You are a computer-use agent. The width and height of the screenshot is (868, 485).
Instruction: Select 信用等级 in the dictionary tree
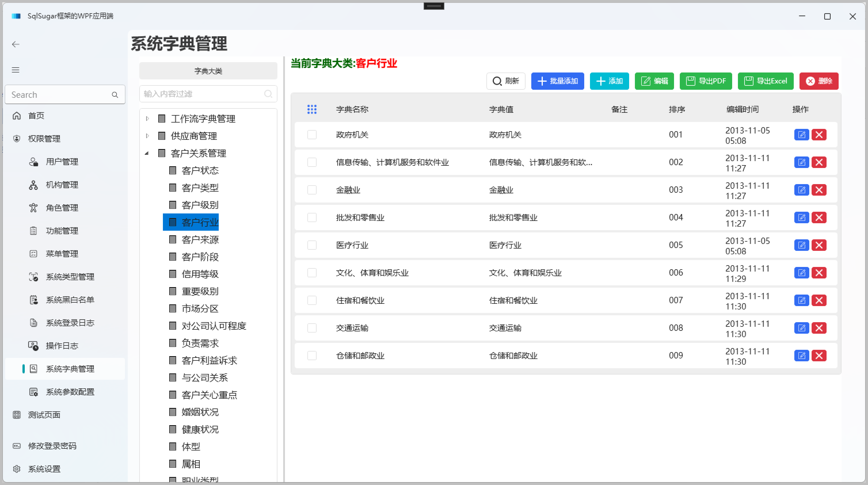click(x=194, y=274)
